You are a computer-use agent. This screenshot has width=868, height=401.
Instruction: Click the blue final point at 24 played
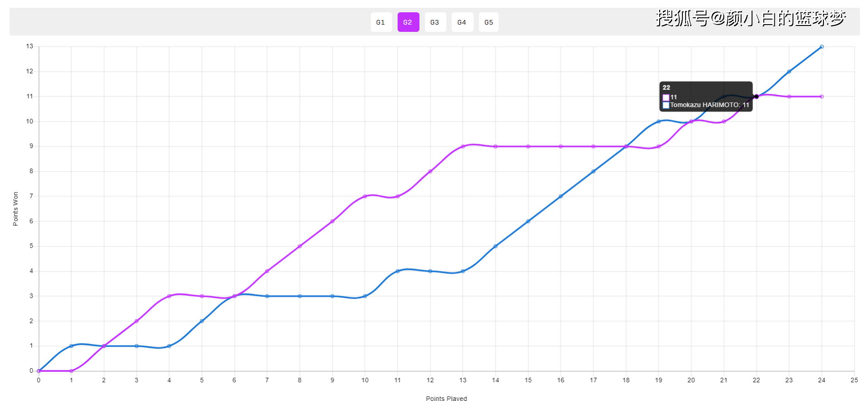coord(822,46)
